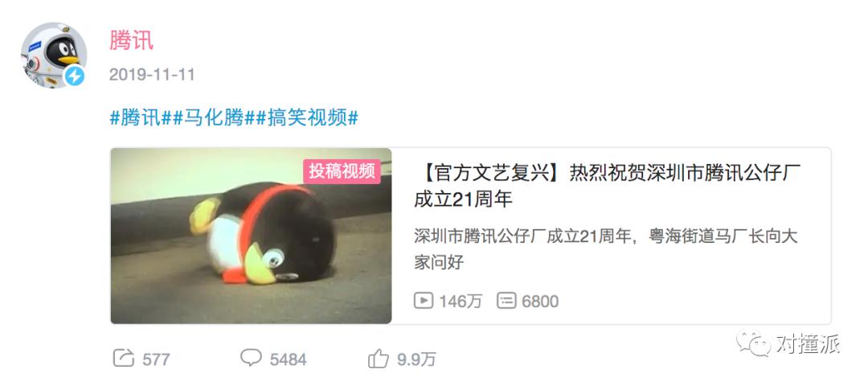The height and width of the screenshot is (382, 868).
Task: Click the 577 share count
Action: (156, 359)
